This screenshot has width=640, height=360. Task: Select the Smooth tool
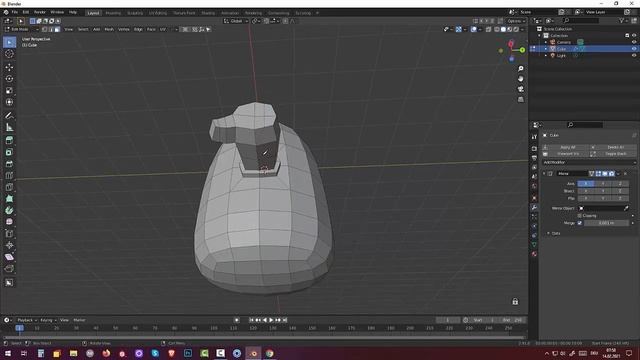coord(9,222)
